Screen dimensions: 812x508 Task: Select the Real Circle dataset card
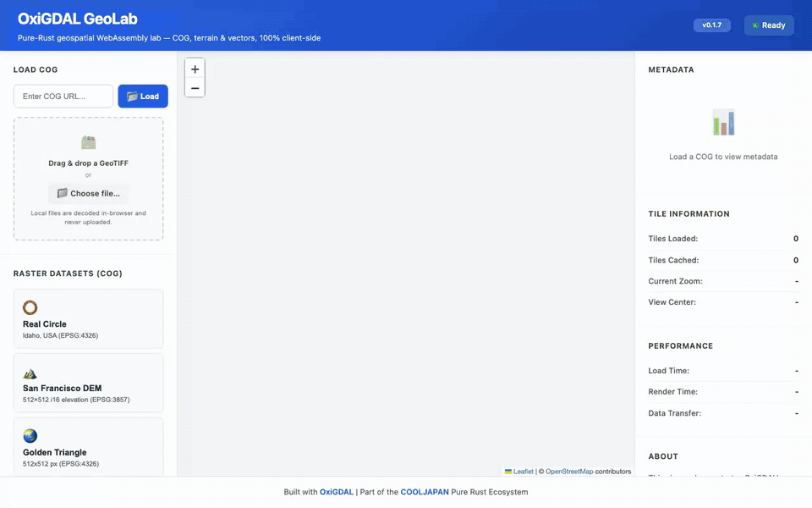click(x=89, y=319)
